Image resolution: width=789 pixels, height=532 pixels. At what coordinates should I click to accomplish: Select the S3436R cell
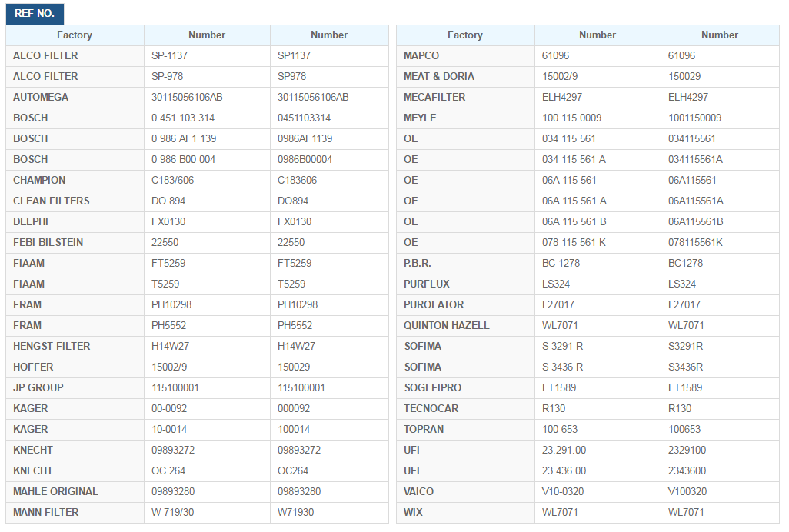click(x=720, y=367)
